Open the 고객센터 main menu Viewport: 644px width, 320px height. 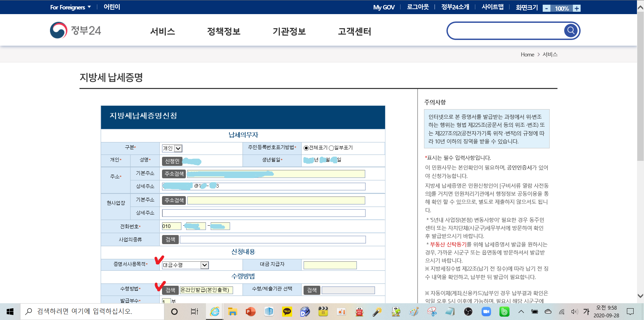(x=355, y=32)
